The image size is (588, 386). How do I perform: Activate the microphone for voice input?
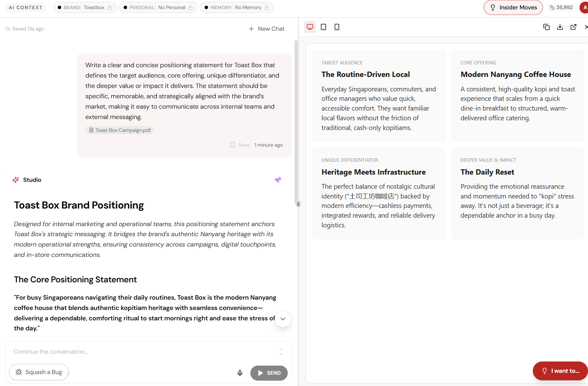(x=240, y=373)
